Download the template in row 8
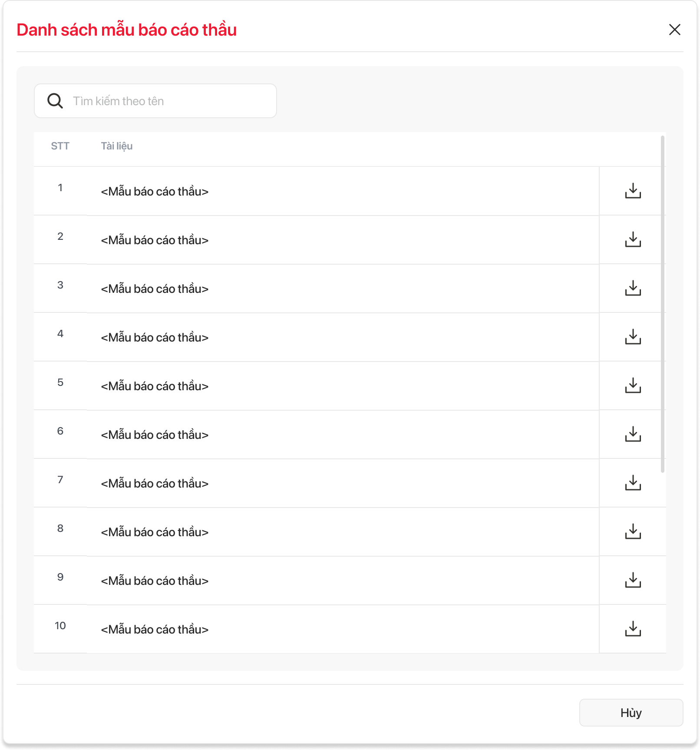Screen dimensions: 700x750 pos(633,531)
